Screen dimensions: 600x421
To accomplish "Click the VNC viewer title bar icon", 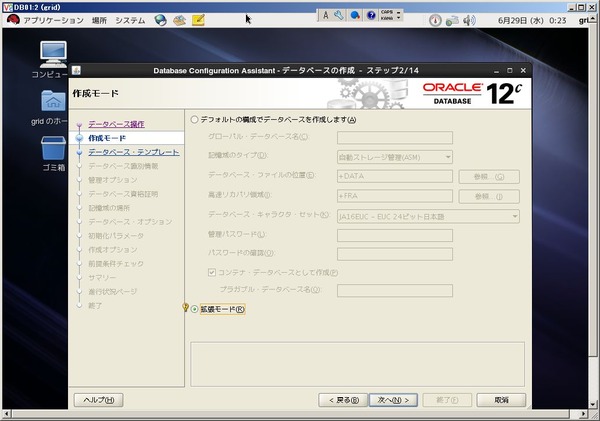I will click(x=8, y=7).
